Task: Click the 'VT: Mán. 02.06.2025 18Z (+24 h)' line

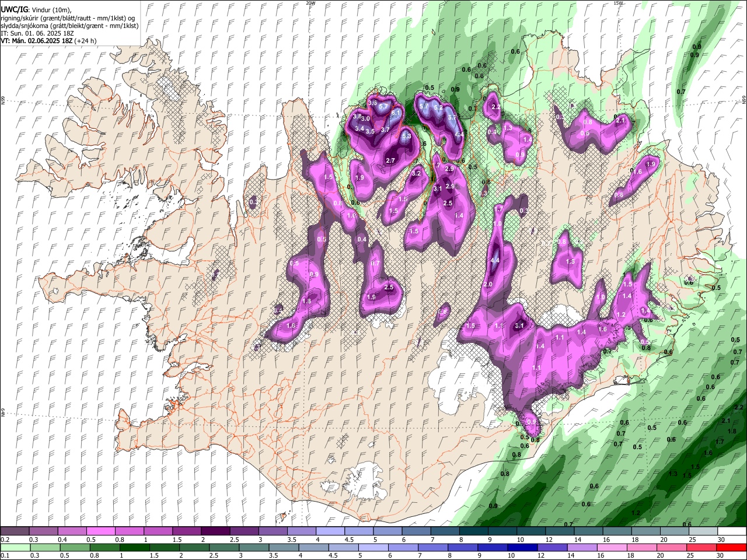Action: [49, 41]
